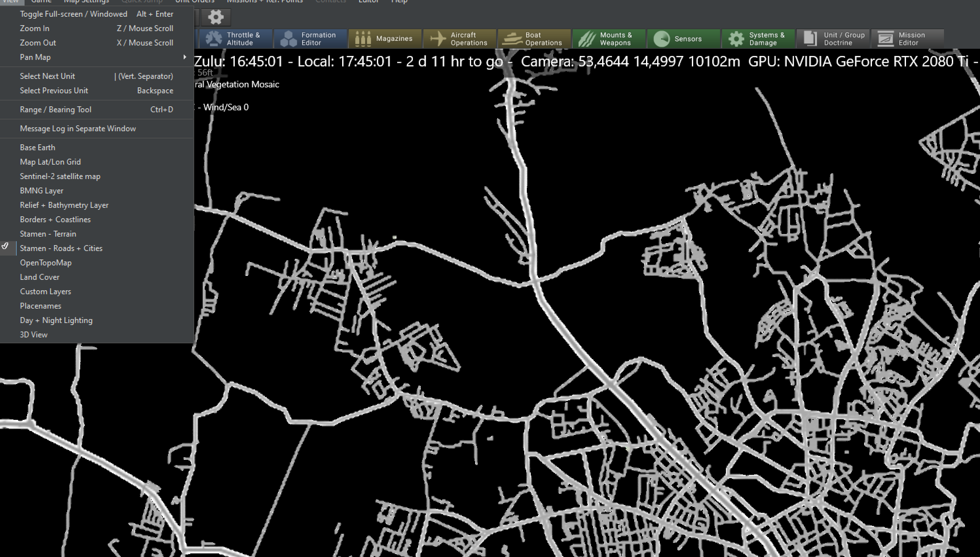This screenshot has width=980, height=557.
Task: Toggle the Land Cover layer
Action: (x=97, y=277)
